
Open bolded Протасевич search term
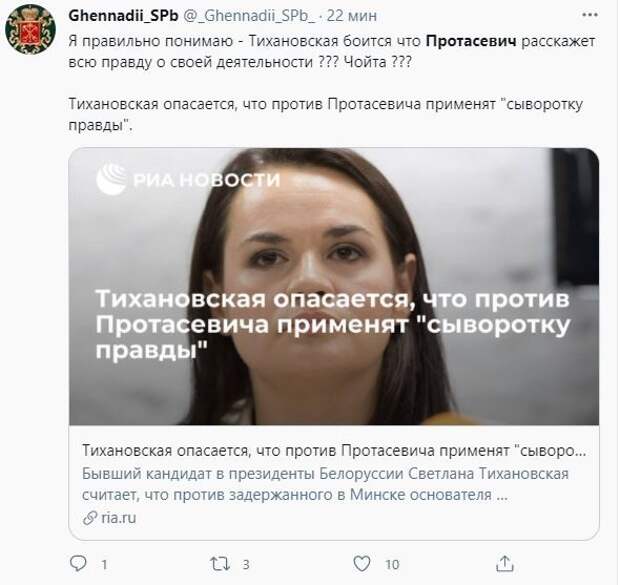471,41
